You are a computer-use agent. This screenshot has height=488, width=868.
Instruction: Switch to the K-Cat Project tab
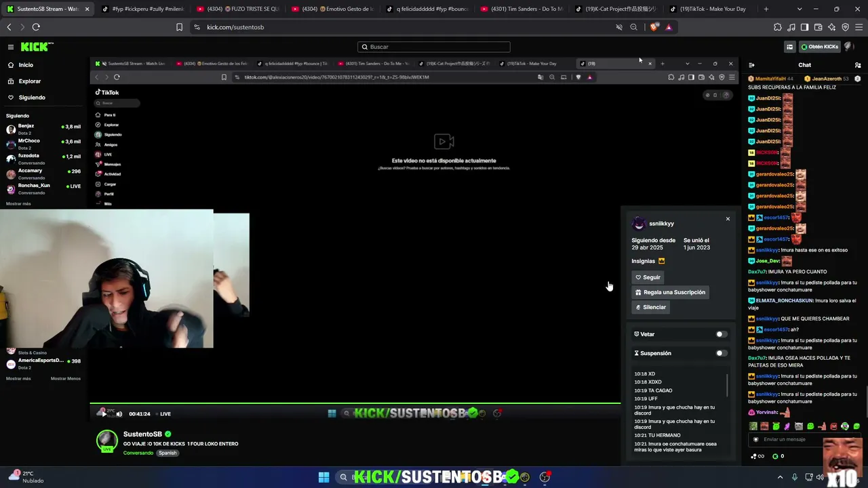617,9
